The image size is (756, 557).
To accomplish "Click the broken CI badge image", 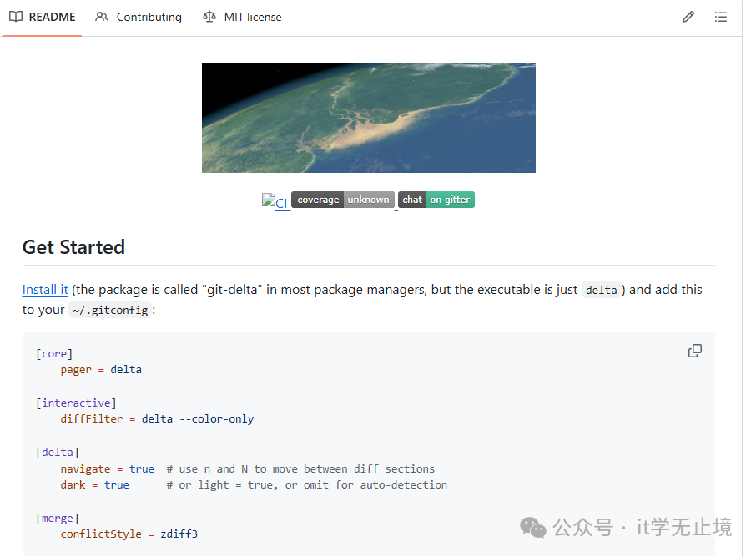I will [275, 202].
